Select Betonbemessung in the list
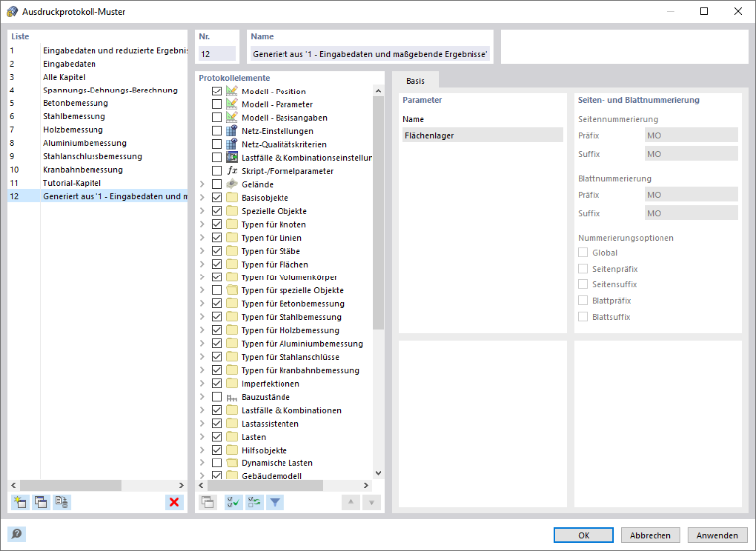 click(x=97, y=103)
